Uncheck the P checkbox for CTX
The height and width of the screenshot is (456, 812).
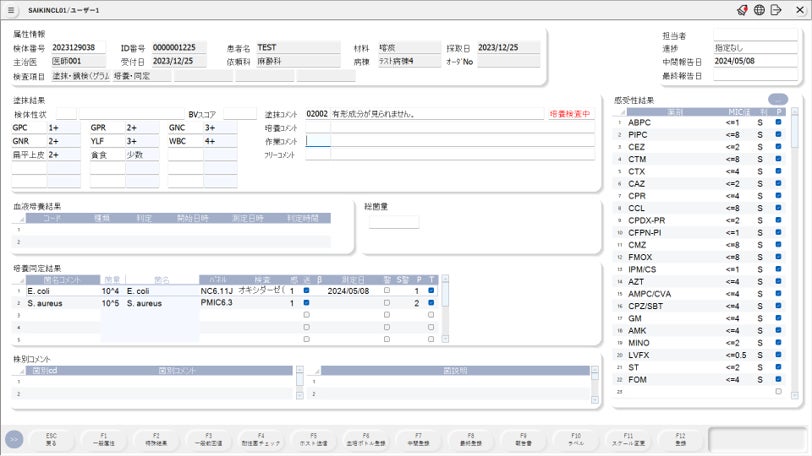(x=778, y=171)
